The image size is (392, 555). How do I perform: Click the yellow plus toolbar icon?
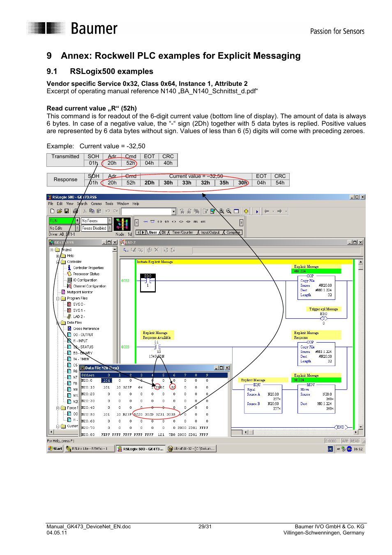[x=246, y=211]
